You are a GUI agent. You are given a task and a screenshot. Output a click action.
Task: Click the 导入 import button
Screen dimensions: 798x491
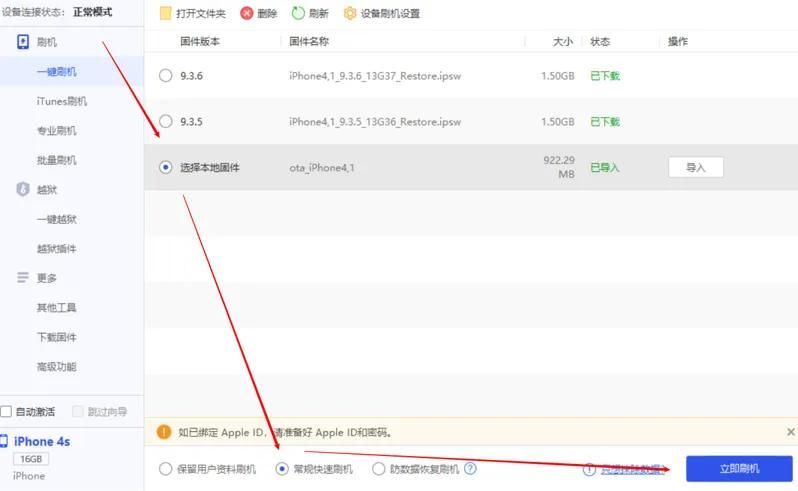(x=696, y=167)
